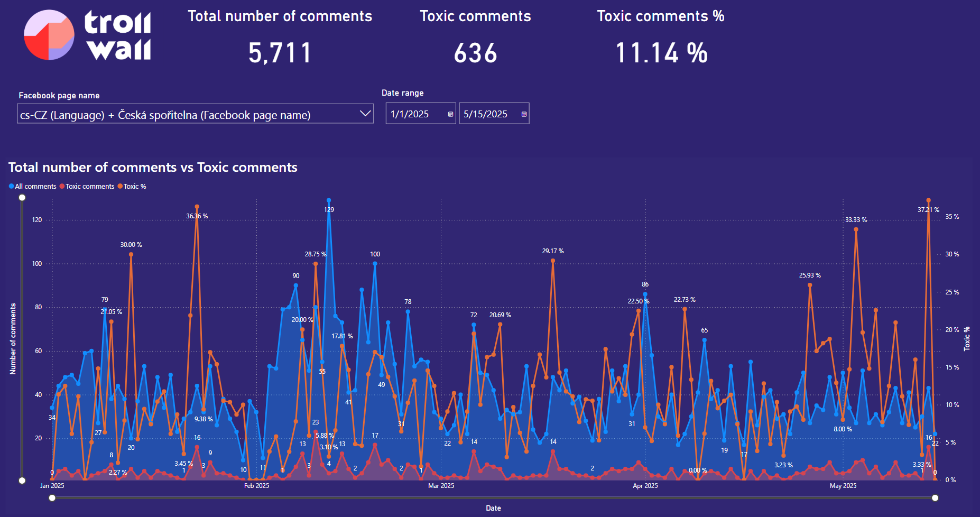The width and height of the screenshot is (980, 517).
Task: Select the 36.36 % toxic data point
Action: pos(197,207)
